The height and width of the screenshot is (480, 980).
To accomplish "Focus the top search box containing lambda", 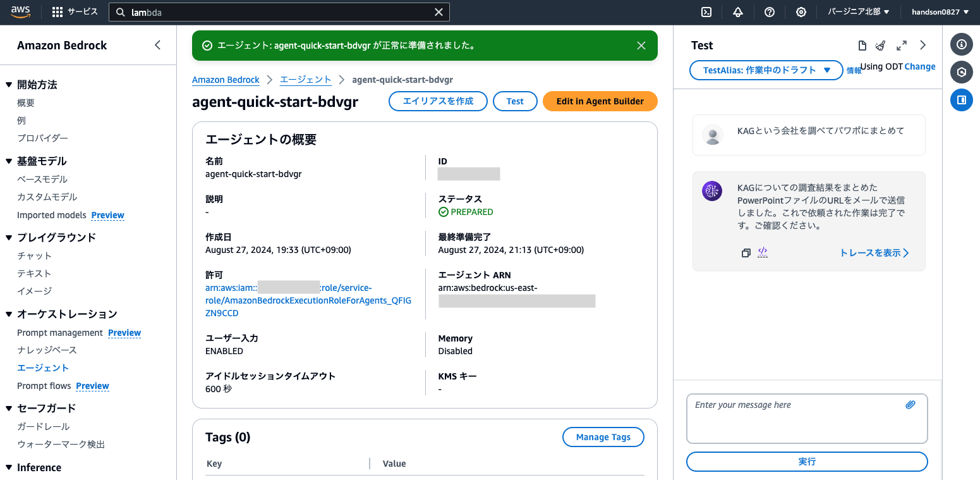I will (x=279, y=12).
